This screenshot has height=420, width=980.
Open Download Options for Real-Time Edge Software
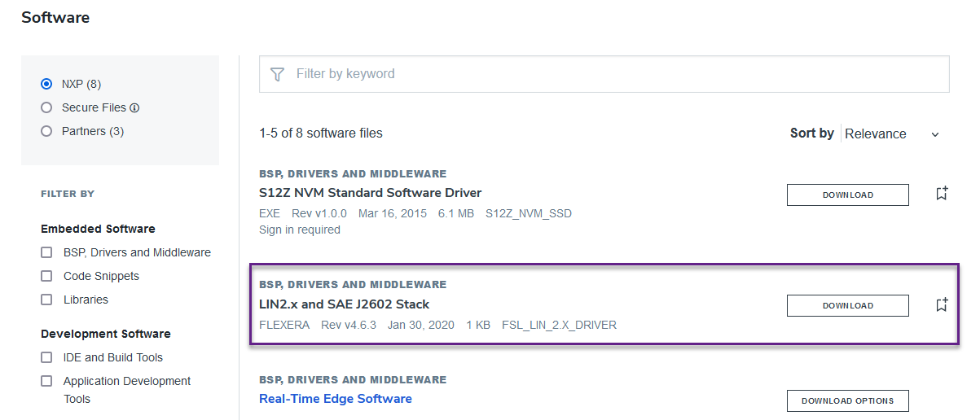click(x=847, y=400)
